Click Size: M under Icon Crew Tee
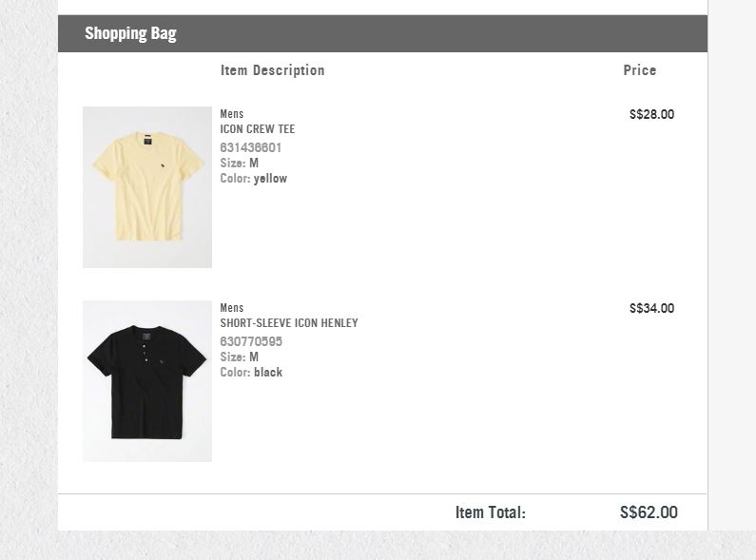756x560 pixels. [x=240, y=164]
